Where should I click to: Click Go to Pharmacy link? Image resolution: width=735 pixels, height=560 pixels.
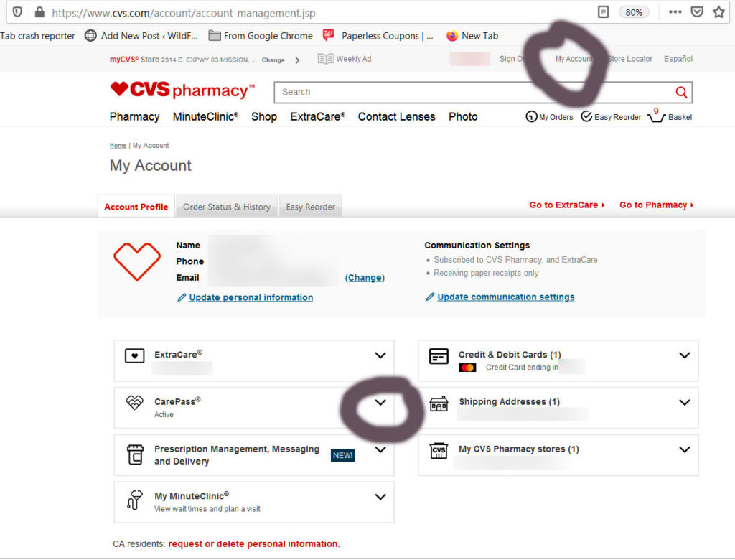(x=656, y=205)
